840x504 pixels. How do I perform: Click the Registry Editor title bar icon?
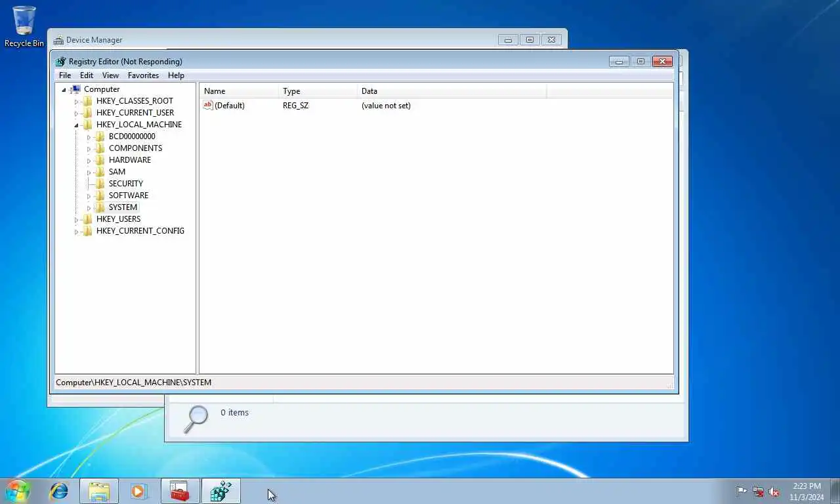click(x=60, y=61)
